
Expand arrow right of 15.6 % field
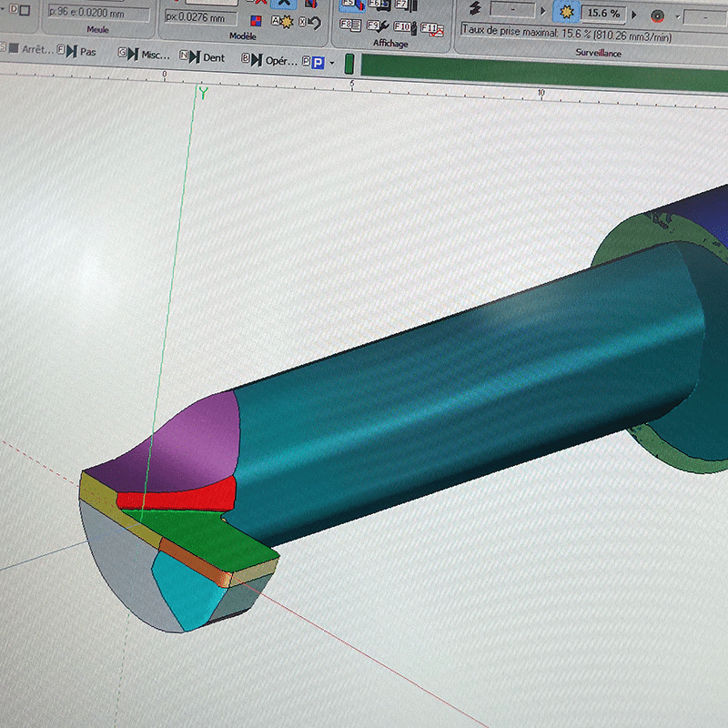point(634,15)
